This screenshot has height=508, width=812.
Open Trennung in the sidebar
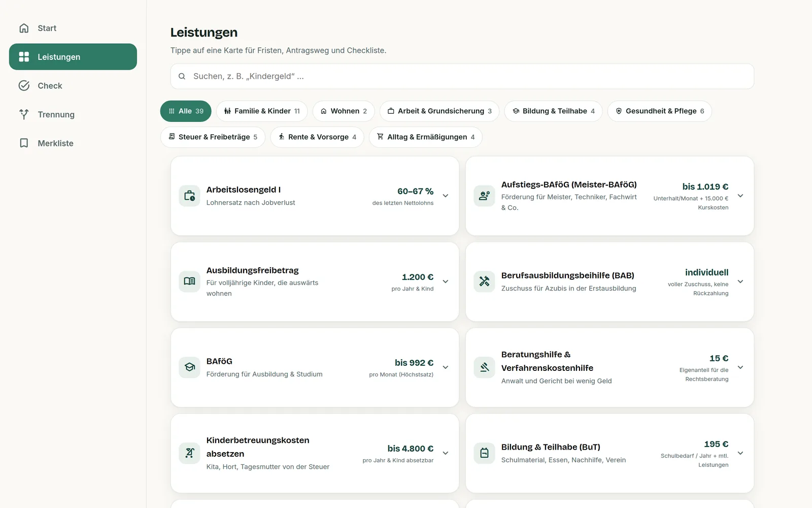(73, 114)
